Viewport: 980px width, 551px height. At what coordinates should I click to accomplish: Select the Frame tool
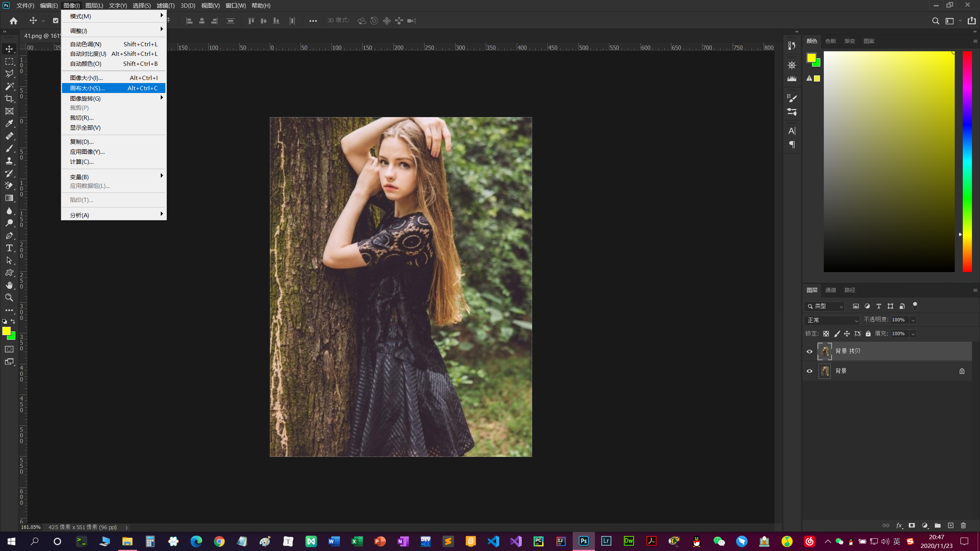(x=9, y=111)
